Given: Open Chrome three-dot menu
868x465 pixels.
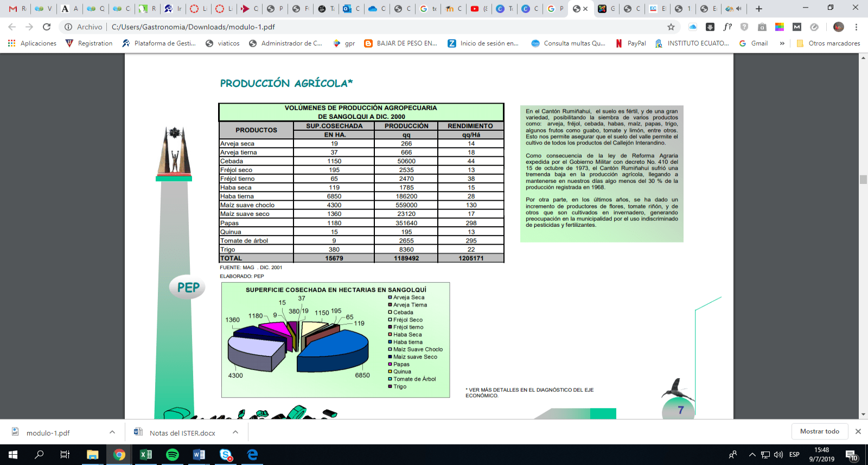Looking at the screenshot, I should (x=856, y=27).
